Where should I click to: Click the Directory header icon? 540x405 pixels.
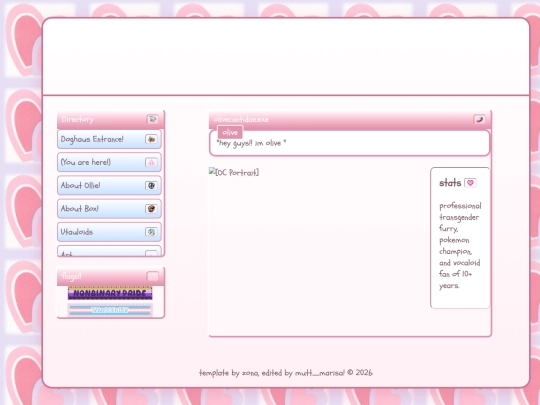(152, 119)
